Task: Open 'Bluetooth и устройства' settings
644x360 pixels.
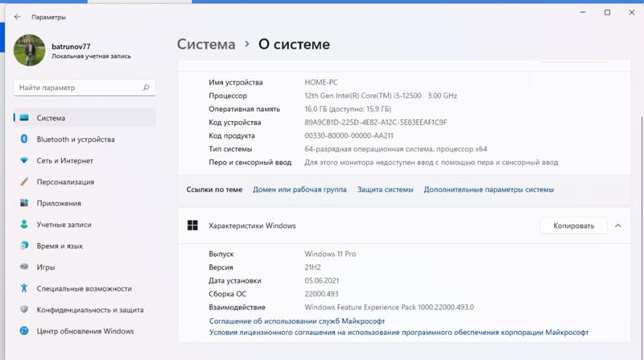Action: point(76,139)
